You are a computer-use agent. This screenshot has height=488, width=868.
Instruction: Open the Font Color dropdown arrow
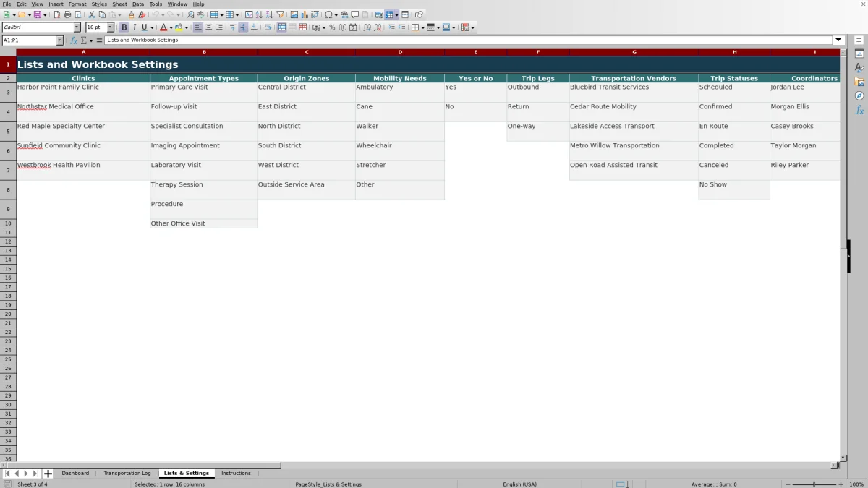pos(171,27)
